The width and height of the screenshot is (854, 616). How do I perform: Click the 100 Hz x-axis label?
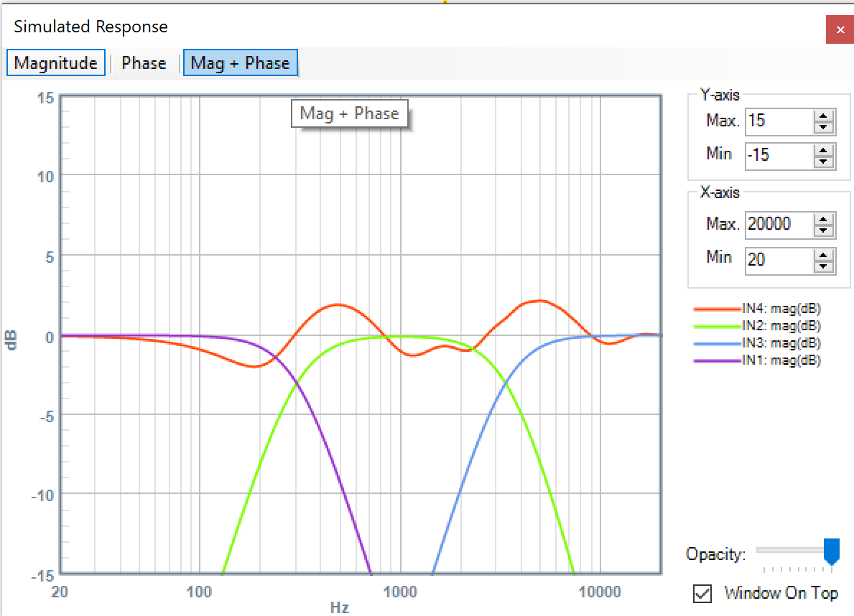click(x=199, y=592)
